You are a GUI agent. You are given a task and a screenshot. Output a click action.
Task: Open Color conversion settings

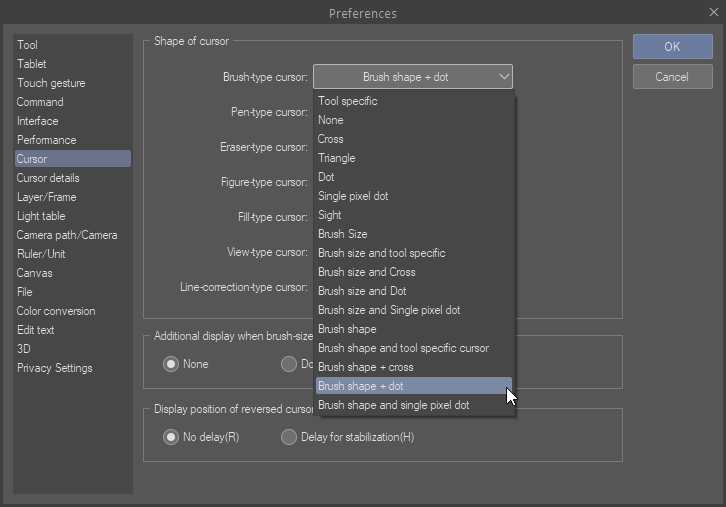click(56, 311)
